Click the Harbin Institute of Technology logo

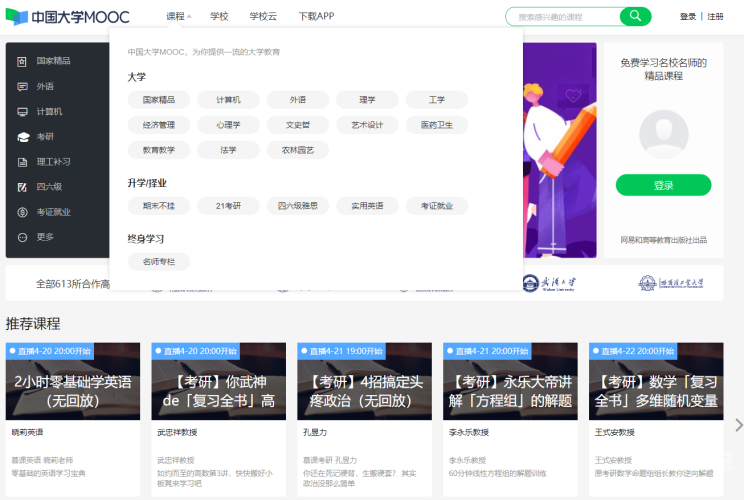(x=670, y=283)
